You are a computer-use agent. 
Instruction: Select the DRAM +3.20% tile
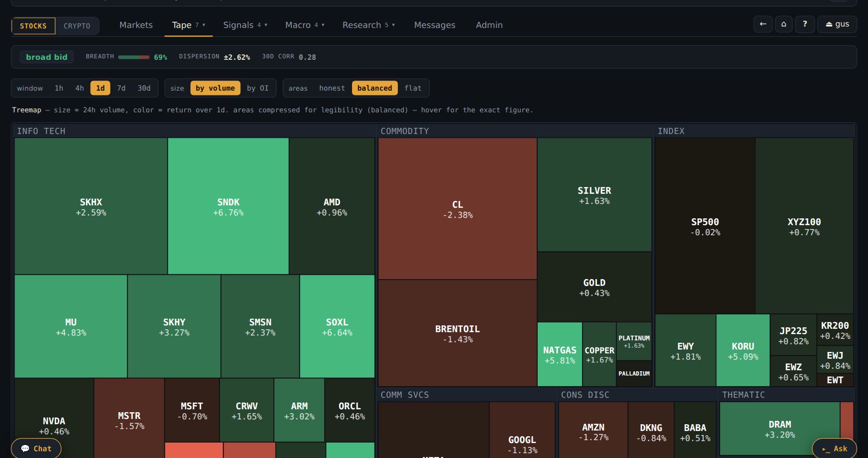(x=780, y=429)
